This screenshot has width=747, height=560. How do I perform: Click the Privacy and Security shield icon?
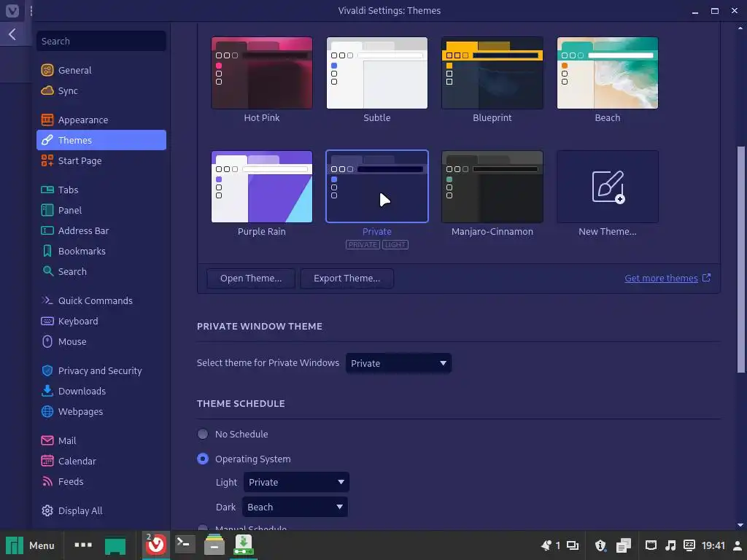47,371
